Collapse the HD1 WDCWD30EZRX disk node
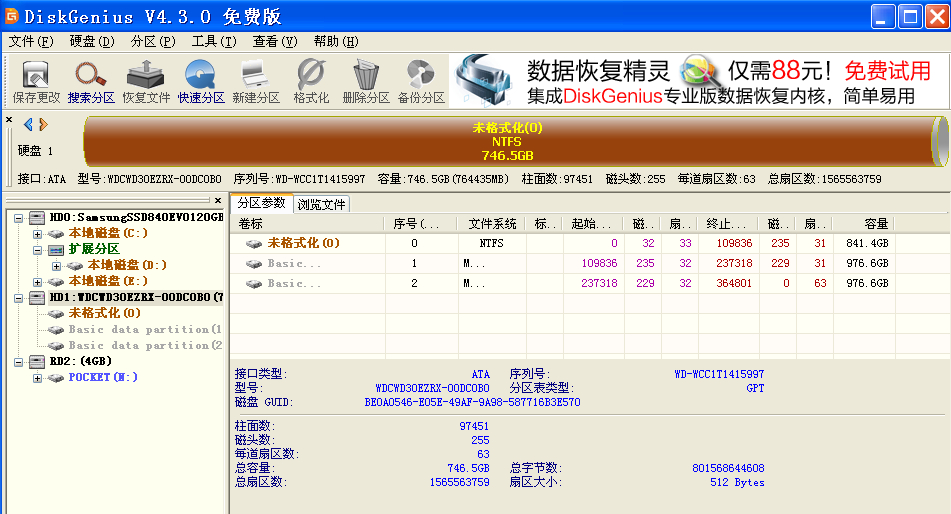 click(x=19, y=298)
